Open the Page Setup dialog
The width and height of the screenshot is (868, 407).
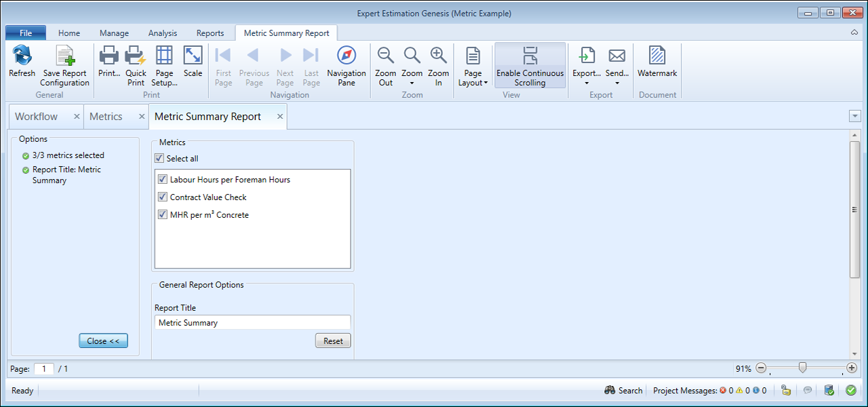[x=164, y=56]
